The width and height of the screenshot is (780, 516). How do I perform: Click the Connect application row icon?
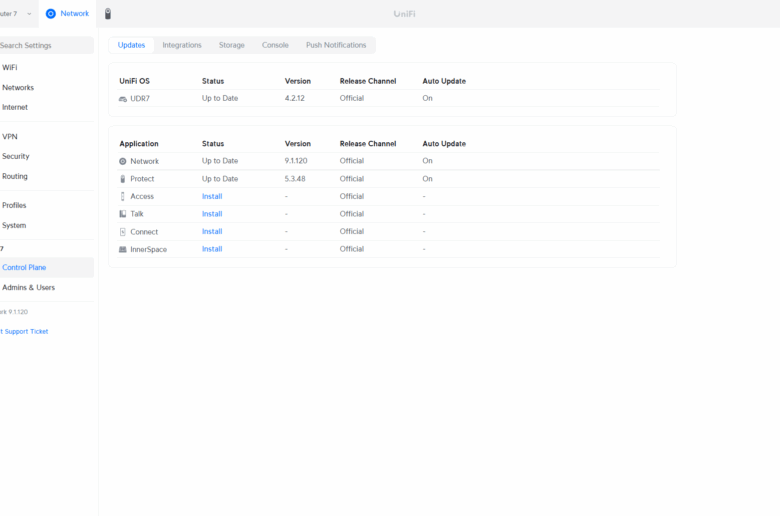[x=123, y=232]
